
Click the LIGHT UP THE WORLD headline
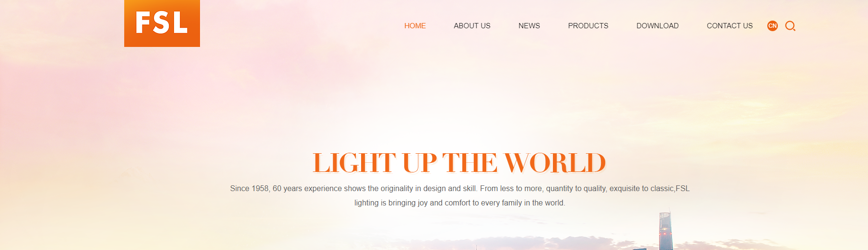point(459,163)
